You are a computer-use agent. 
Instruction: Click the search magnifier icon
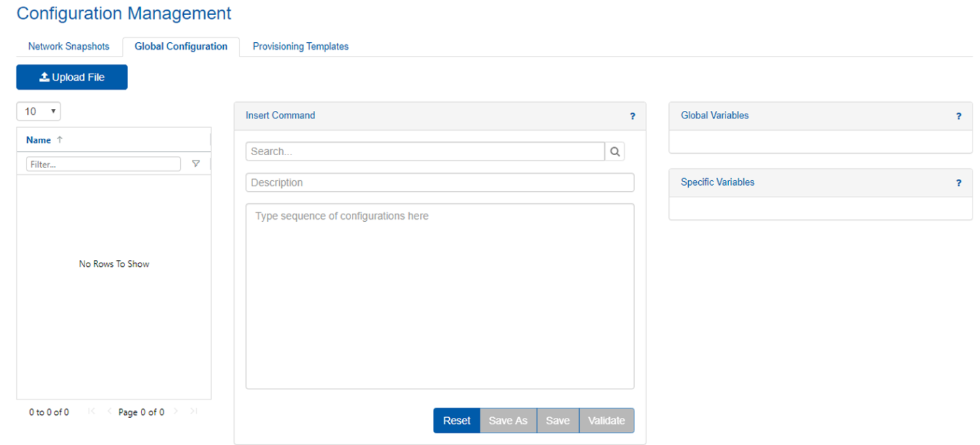point(615,152)
